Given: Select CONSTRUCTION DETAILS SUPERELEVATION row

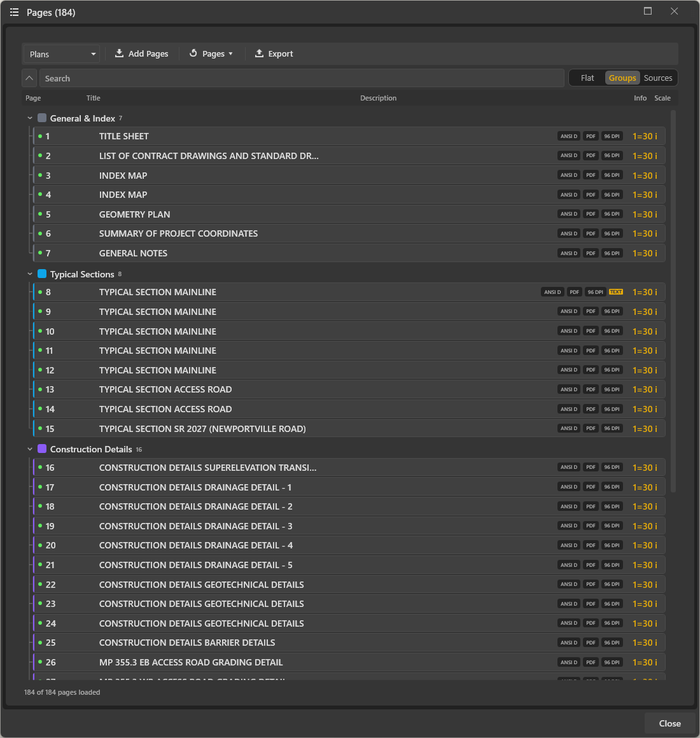Looking at the screenshot, I should click(349, 468).
